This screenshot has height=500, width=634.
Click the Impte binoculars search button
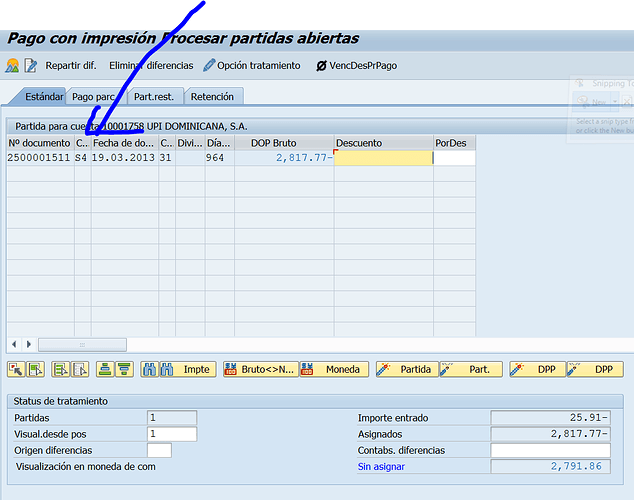(x=188, y=369)
